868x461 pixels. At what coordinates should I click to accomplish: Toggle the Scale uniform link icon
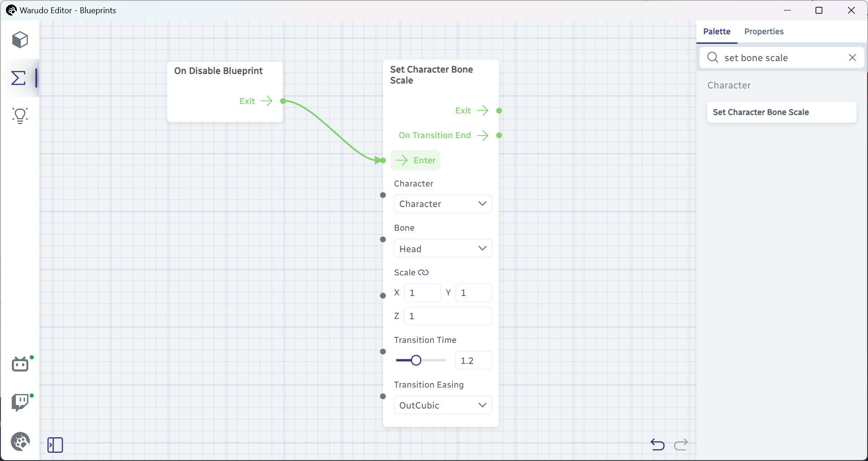point(424,272)
